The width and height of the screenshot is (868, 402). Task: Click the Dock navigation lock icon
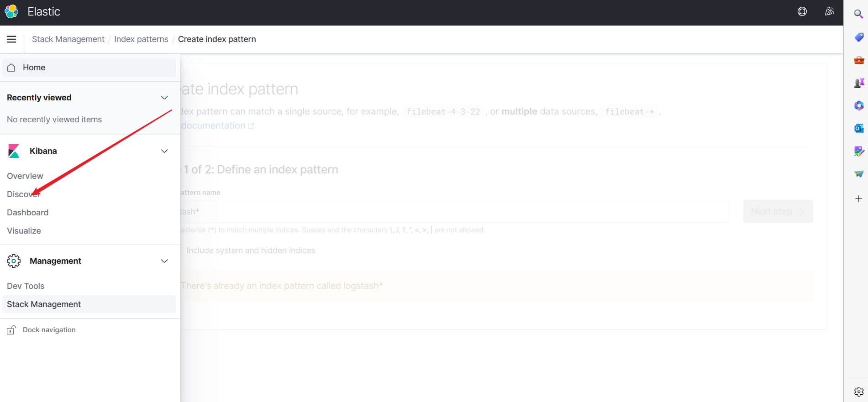point(11,330)
